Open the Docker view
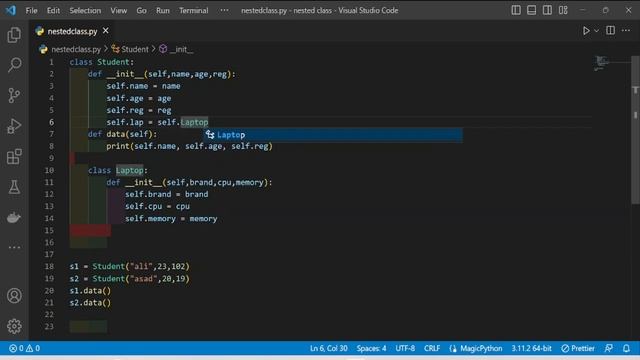Image resolution: width=640 pixels, height=360 pixels. coord(14,218)
